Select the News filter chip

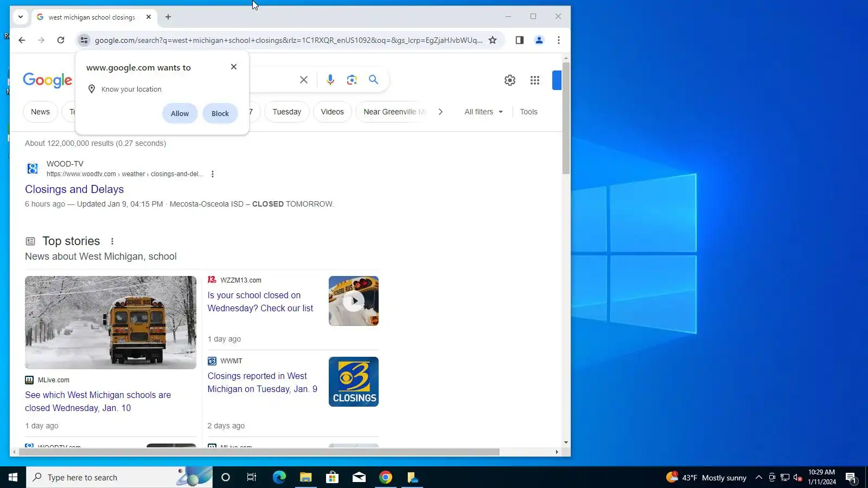pyautogui.click(x=40, y=112)
